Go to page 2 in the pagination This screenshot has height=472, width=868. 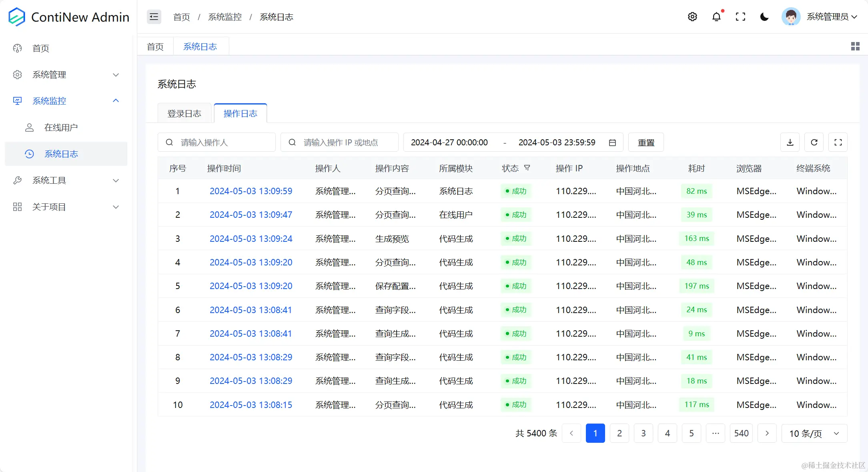(x=619, y=433)
